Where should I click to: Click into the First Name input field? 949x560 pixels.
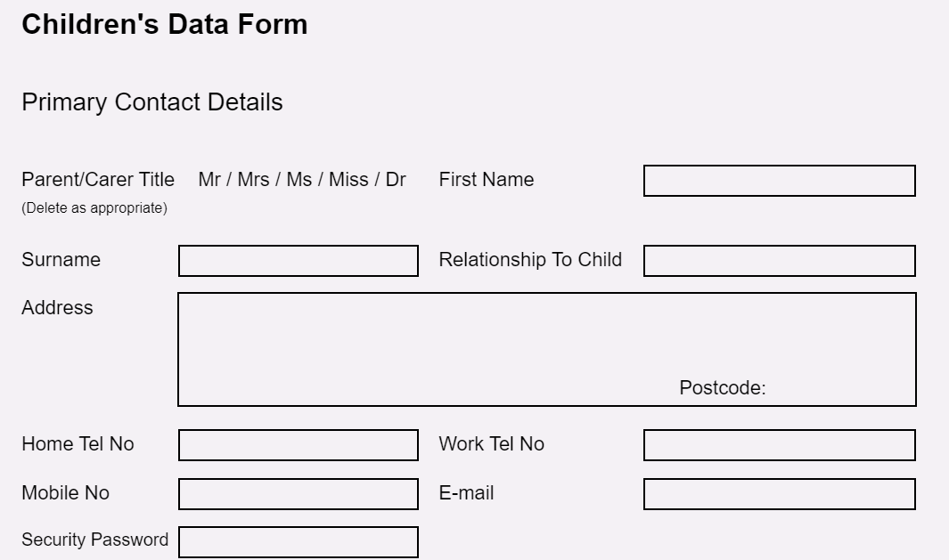coord(780,180)
